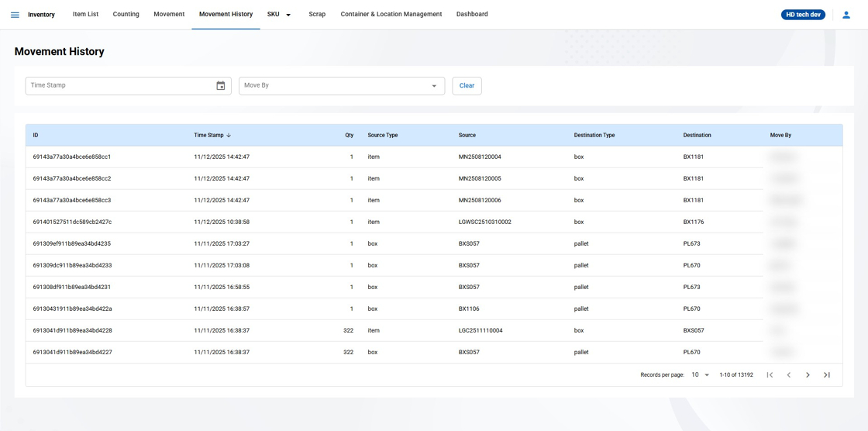Go to the Dashboard tab

point(472,15)
